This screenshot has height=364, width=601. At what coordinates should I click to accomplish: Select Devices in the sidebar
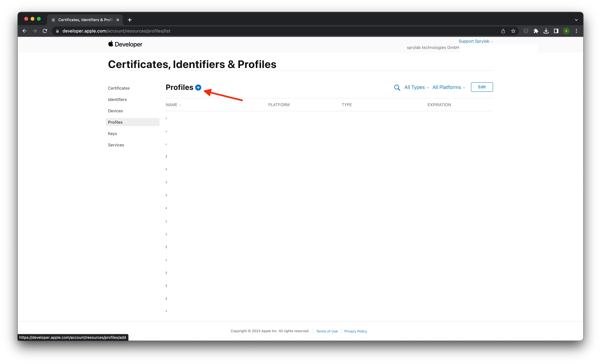point(115,111)
